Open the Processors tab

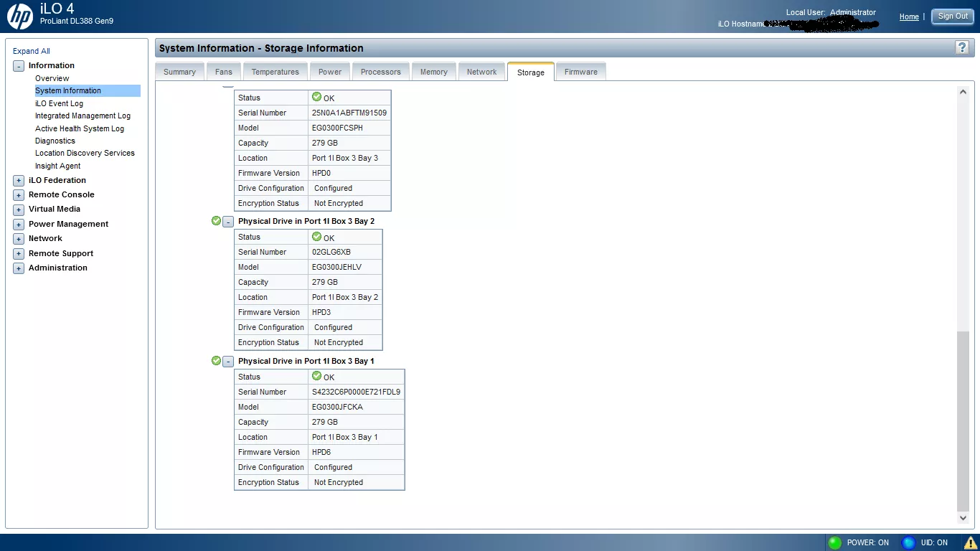point(381,72)
